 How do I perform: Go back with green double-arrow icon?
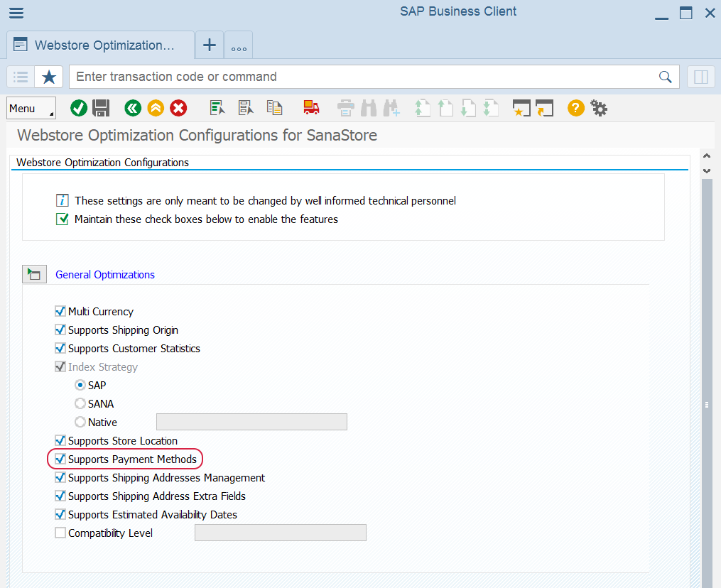point(133,109)
